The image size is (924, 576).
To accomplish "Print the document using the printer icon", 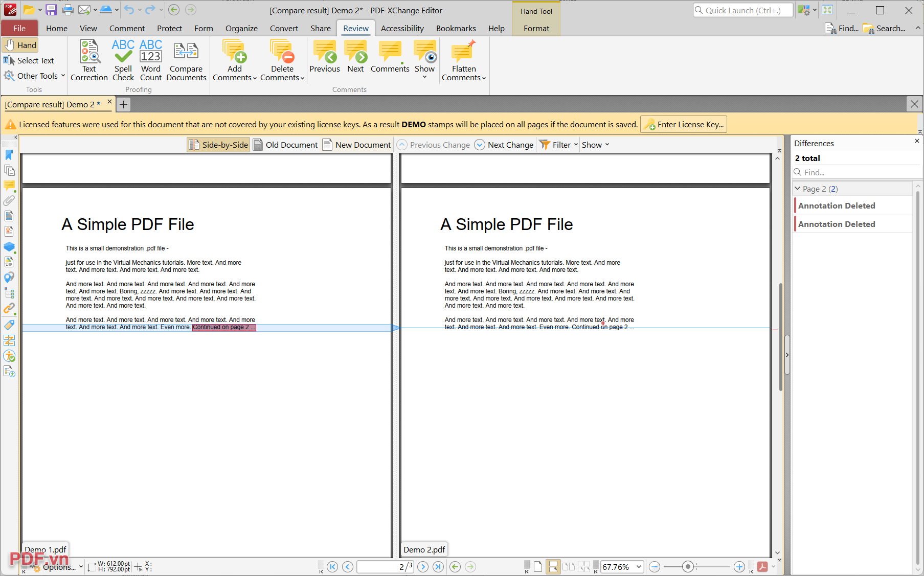I will pos(67,10).
